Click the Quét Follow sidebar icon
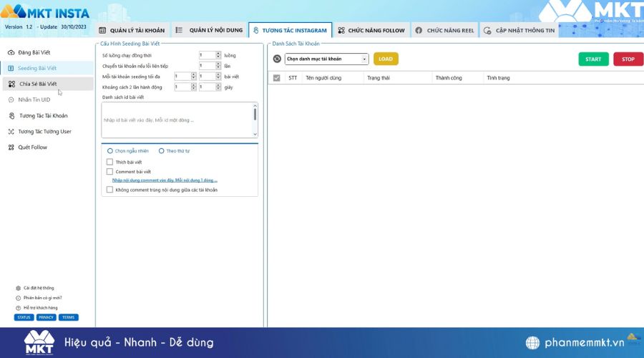The image size is (644, 358). (x=11, y=147)
